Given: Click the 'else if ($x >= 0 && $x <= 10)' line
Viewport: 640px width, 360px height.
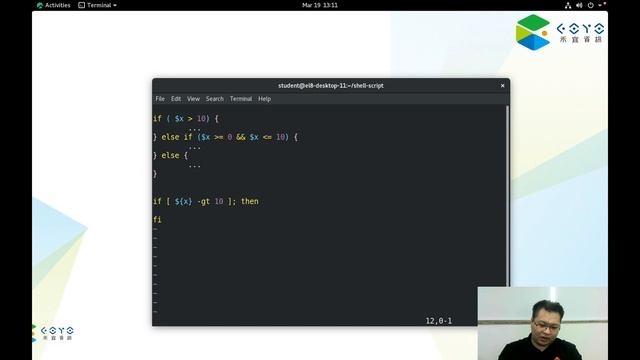Looking at the screenshot, I should coord(226,137).
